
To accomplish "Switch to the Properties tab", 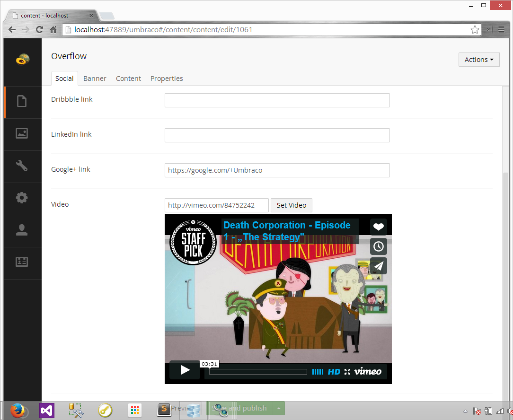I will (167, 79).
